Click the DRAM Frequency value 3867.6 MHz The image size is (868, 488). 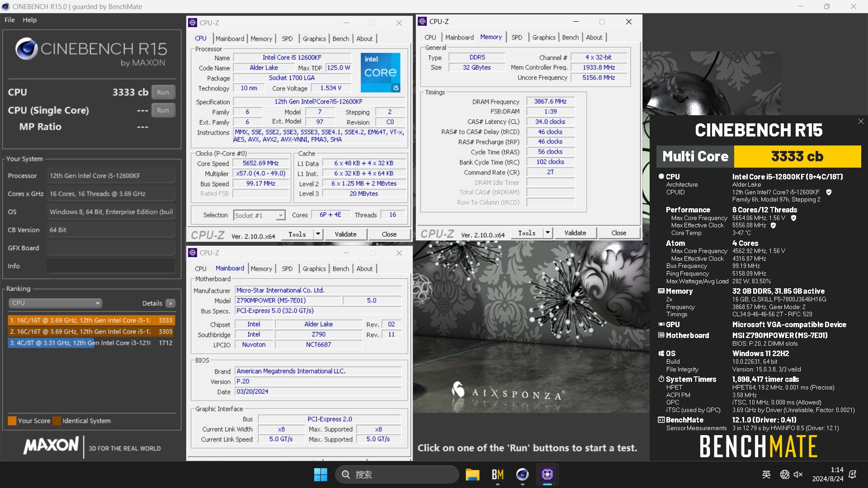(550, 102)
